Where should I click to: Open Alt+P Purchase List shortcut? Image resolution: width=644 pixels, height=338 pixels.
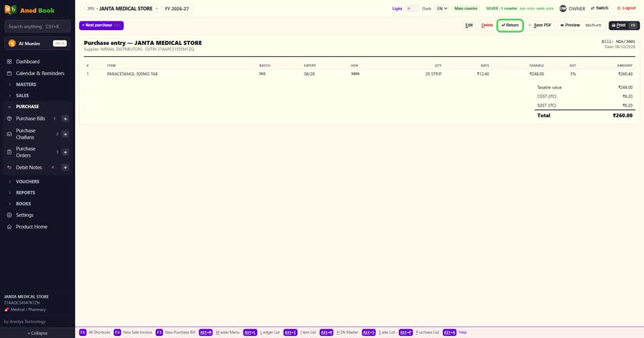(419, 332)
